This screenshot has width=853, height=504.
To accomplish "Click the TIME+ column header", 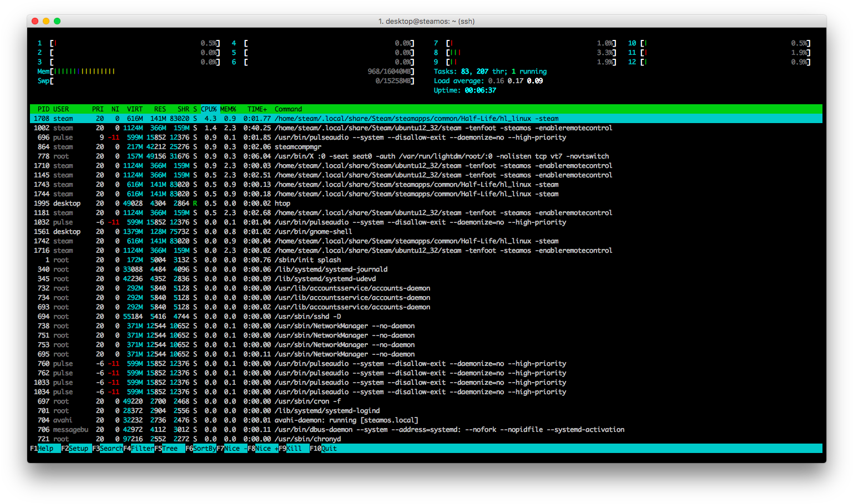I will (257, 109).
